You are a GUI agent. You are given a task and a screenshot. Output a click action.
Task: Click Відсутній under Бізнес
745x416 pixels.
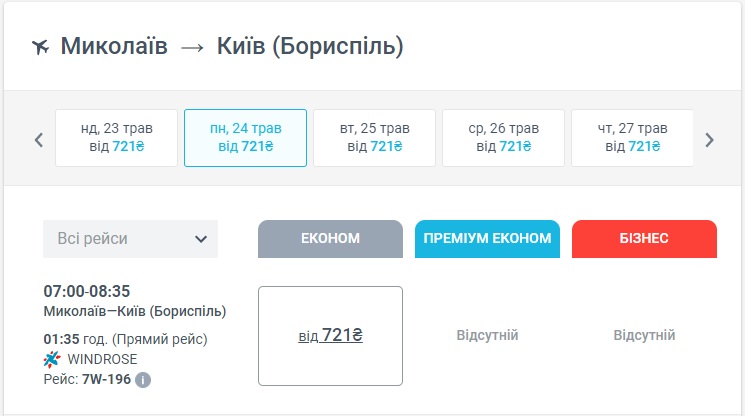[644, 336]
